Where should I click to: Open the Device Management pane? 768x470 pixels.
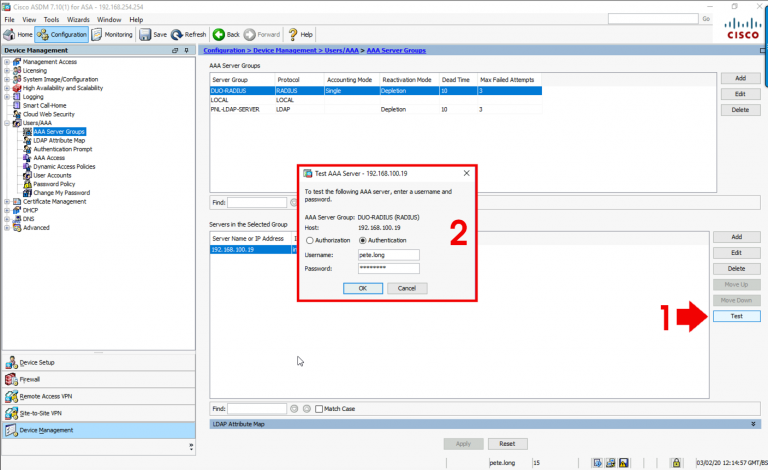(98, 430)
